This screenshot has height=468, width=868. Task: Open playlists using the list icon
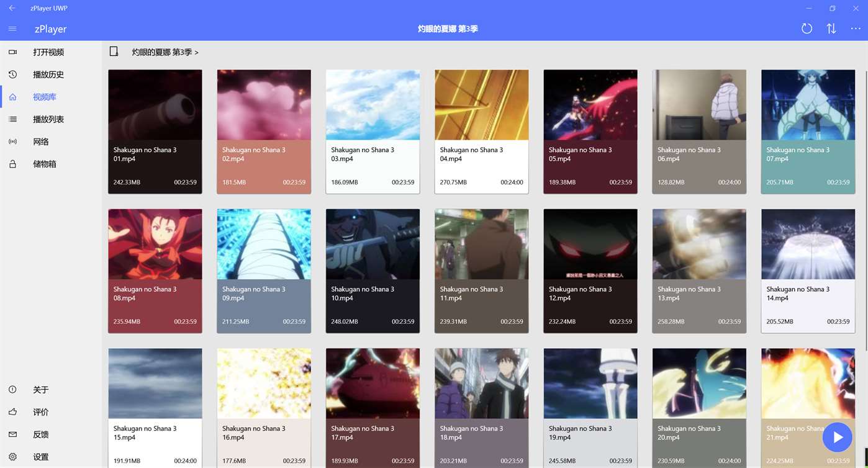12,119
